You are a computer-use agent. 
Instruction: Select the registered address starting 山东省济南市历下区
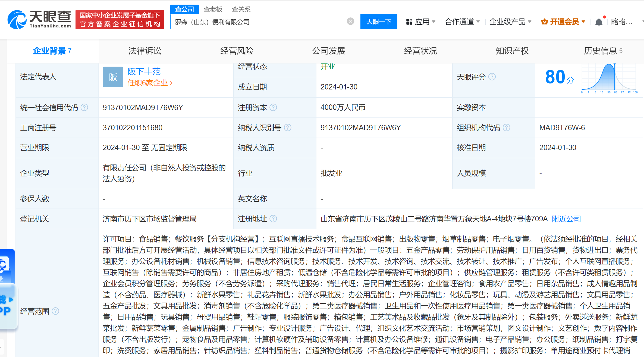click(434, 219)
